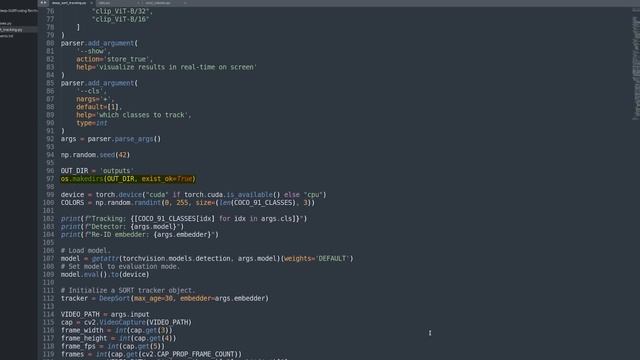Click the 'np.random.seed(42)' line
Screen dimensions: 640x360
pos(95,155)
